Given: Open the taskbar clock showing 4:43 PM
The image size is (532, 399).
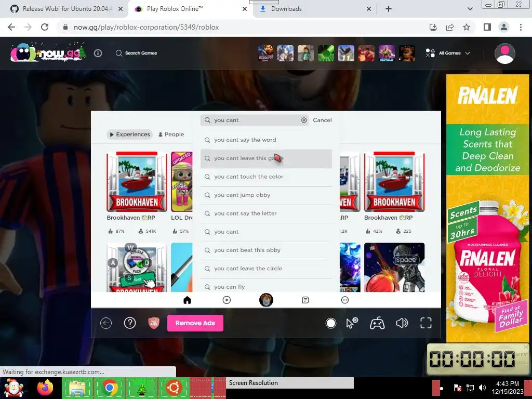Looking at the screenshot, I should pyautogui.click(x=507, y=388).
